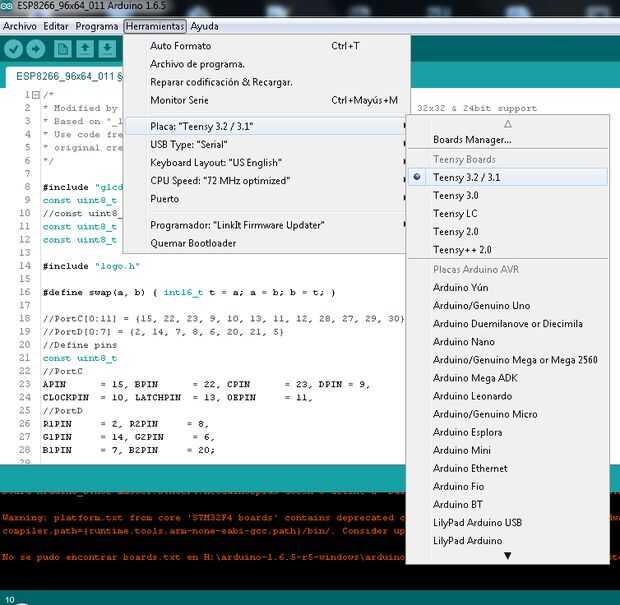Screen dimensions: 620x605
Task: Click the //PortC[0:11] comment line
Action: pos(223,319)
